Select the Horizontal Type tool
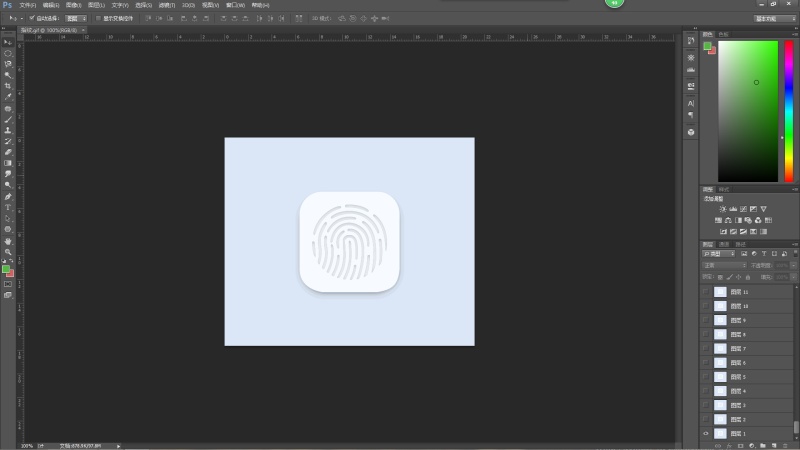 tap(8, 208)
